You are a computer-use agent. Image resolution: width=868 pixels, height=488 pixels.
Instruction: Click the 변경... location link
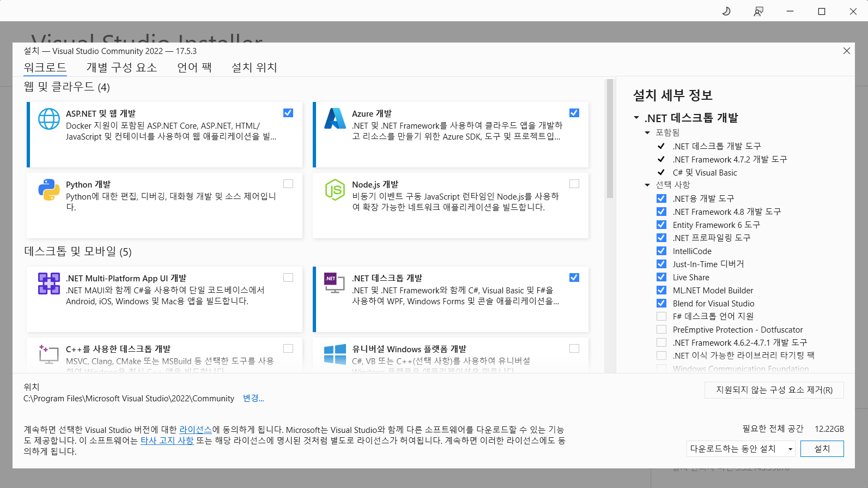[253, 399]
